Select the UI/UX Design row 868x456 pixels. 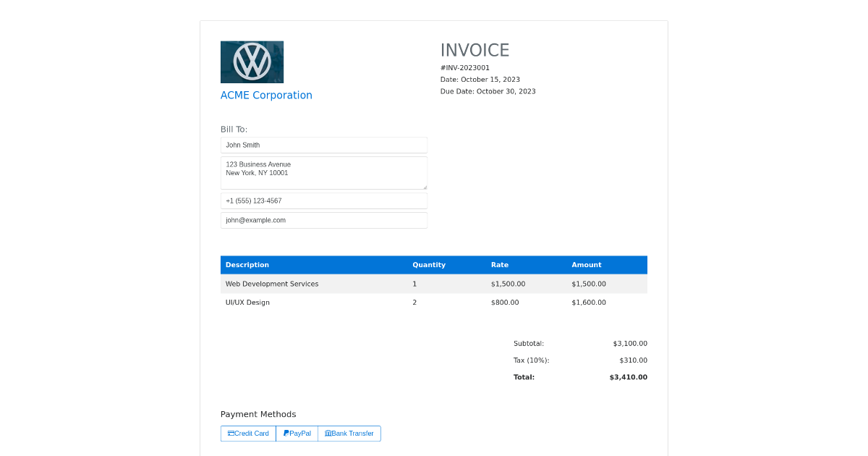[434, 303]
